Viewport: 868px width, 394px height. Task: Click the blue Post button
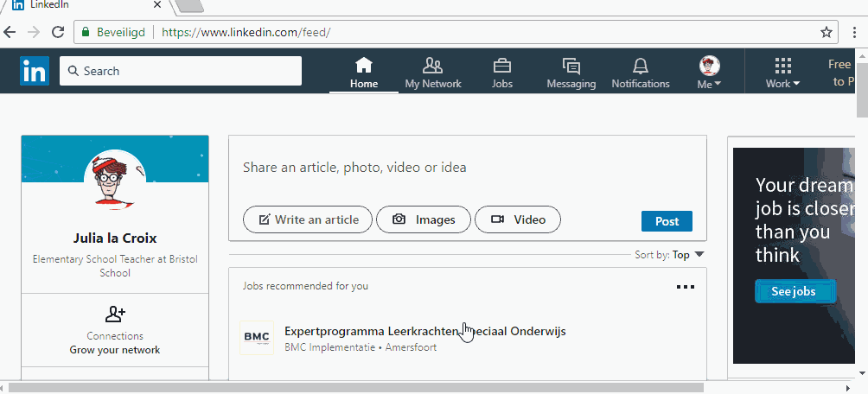pyautogui.click(x=667, y=221)
